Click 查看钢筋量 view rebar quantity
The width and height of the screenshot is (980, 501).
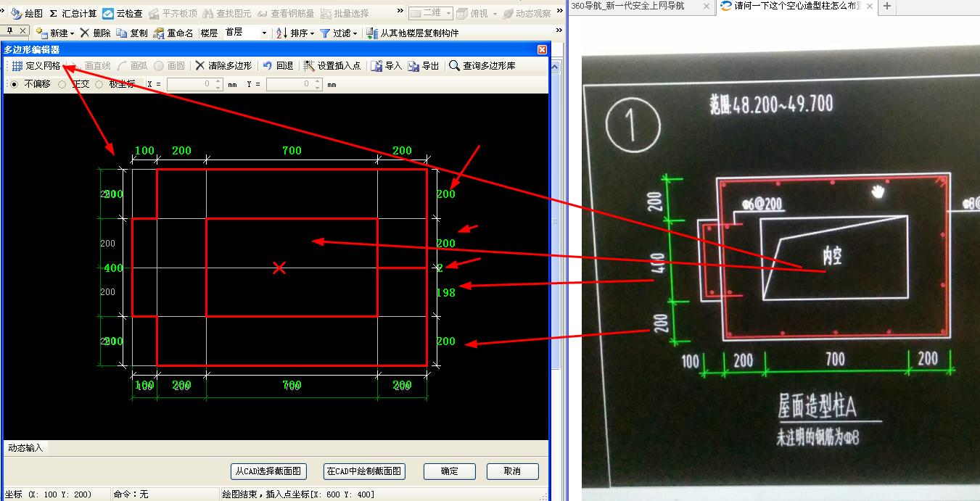(286, 13)
